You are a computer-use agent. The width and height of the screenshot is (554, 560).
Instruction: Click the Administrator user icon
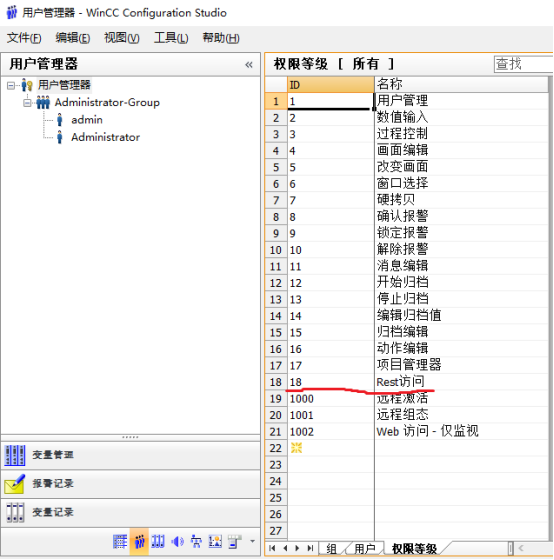coord(60,137)
